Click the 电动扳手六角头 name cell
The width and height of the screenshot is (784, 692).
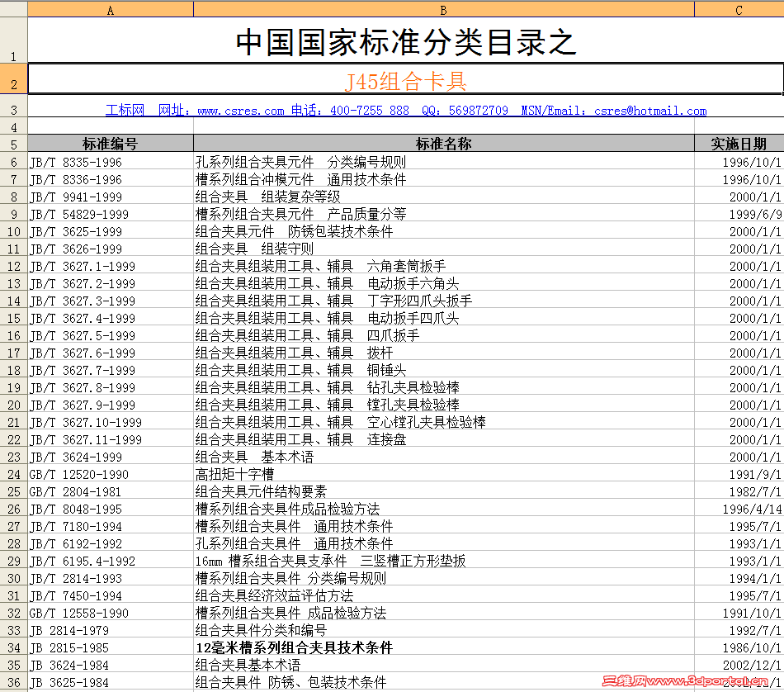coord(443,283)
